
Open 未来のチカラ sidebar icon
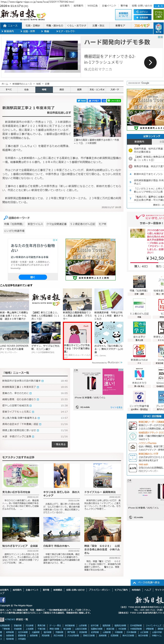pos(139,374)
